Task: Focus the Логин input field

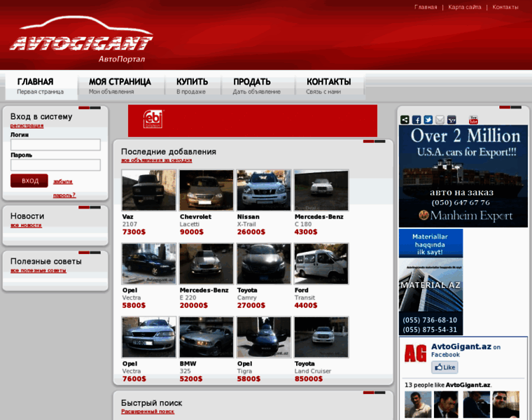Action: click(55, 144)
